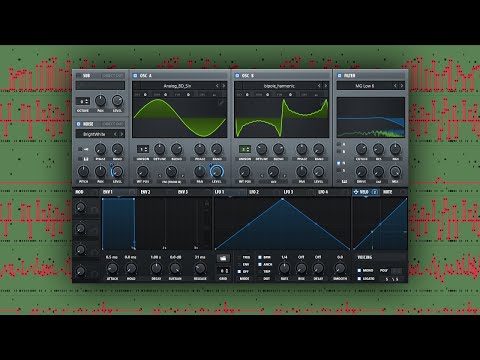The image size is (480, 360).
Task: Click the LFO rate knob
Action: click(x=284, y=268)
